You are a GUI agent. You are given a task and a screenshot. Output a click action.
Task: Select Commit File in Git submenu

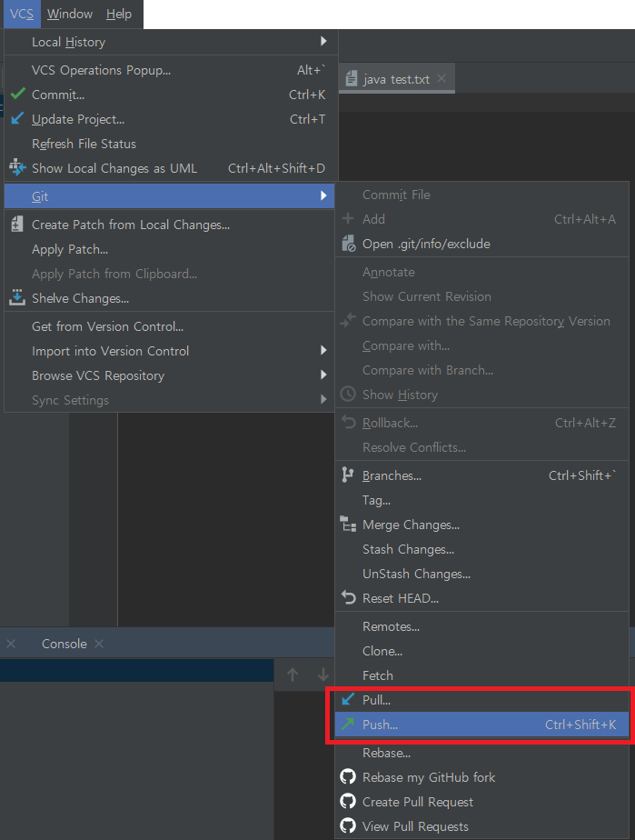(481, 195)
